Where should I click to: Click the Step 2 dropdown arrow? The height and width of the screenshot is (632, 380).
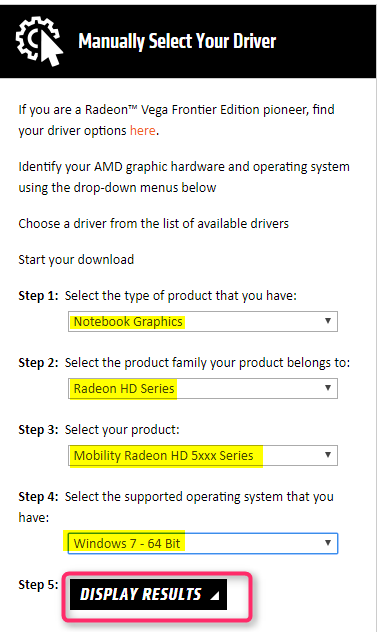[x=328, y=388]
